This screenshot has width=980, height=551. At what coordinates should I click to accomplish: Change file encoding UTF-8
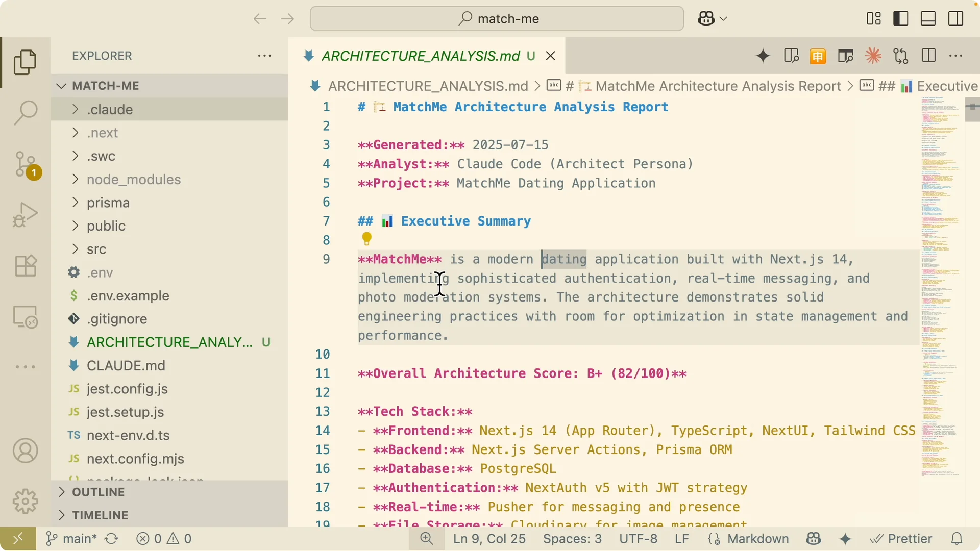[639, 539]
